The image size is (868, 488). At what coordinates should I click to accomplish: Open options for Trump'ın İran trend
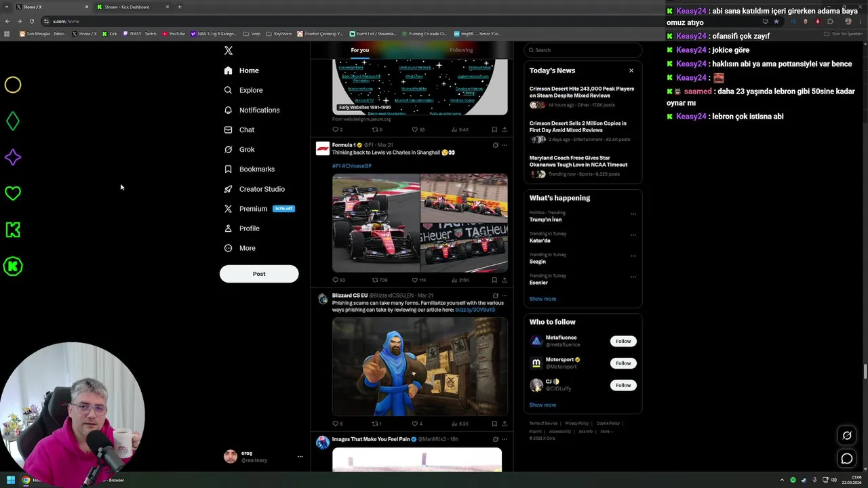pyautogui.click(x=633, y=213)
